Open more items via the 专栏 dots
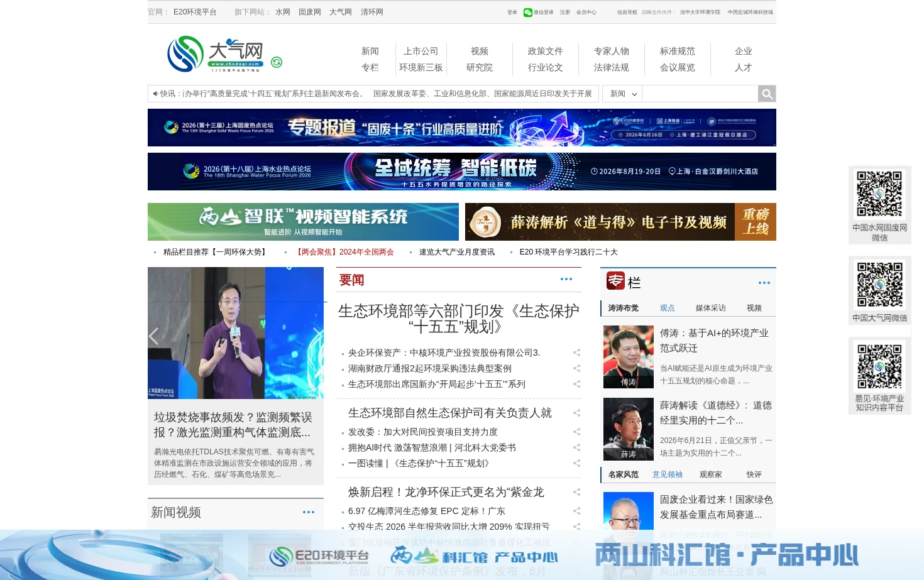924x580 pixels. 764,283
